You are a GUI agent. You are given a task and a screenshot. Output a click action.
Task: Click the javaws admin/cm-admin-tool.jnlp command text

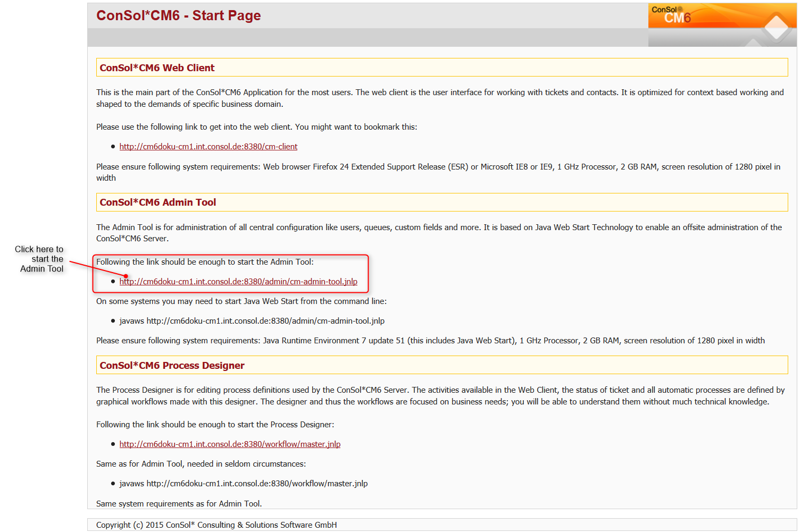click(x=252, y=321)
